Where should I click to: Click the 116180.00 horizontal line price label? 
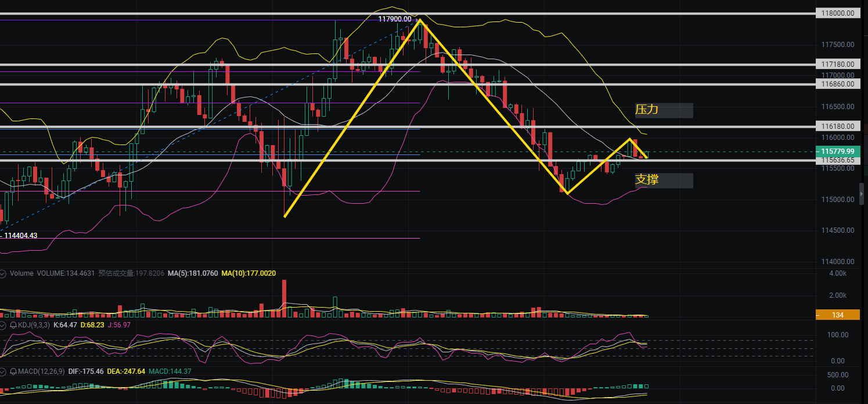tap(837, 126)
